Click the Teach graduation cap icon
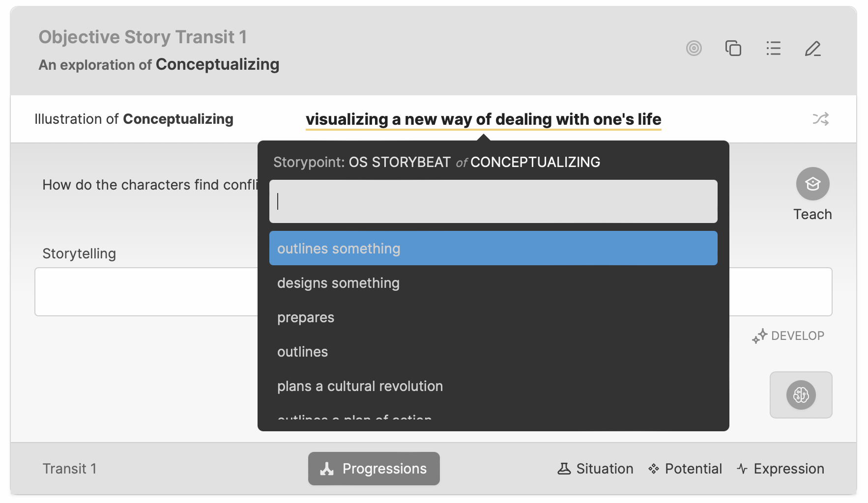 [x=812, y=184]
